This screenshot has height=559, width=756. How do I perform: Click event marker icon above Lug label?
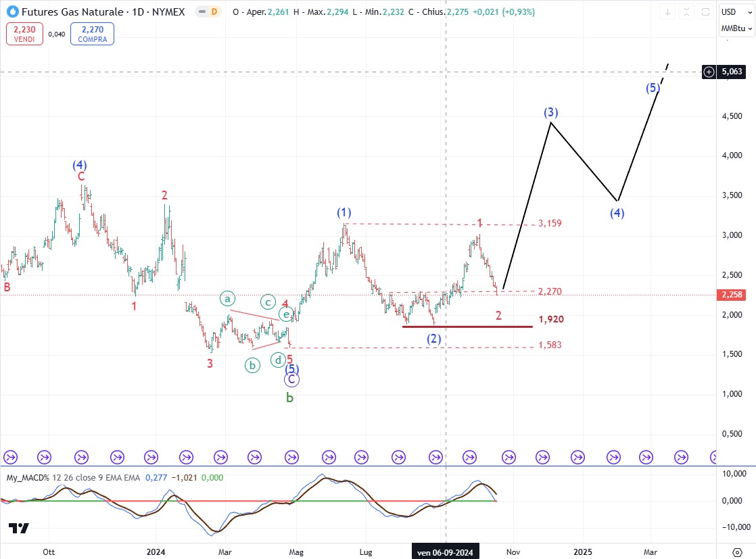coord(361,457)
